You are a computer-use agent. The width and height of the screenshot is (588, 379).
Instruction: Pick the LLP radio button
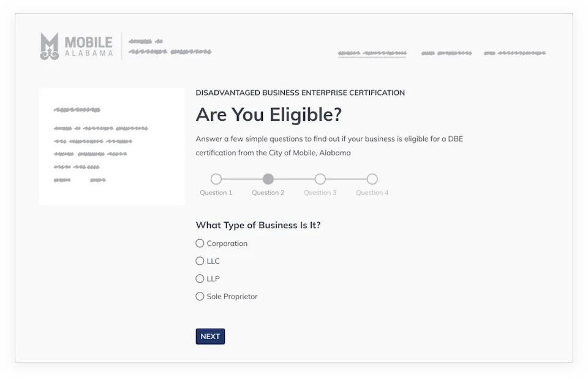pos(200,279)
